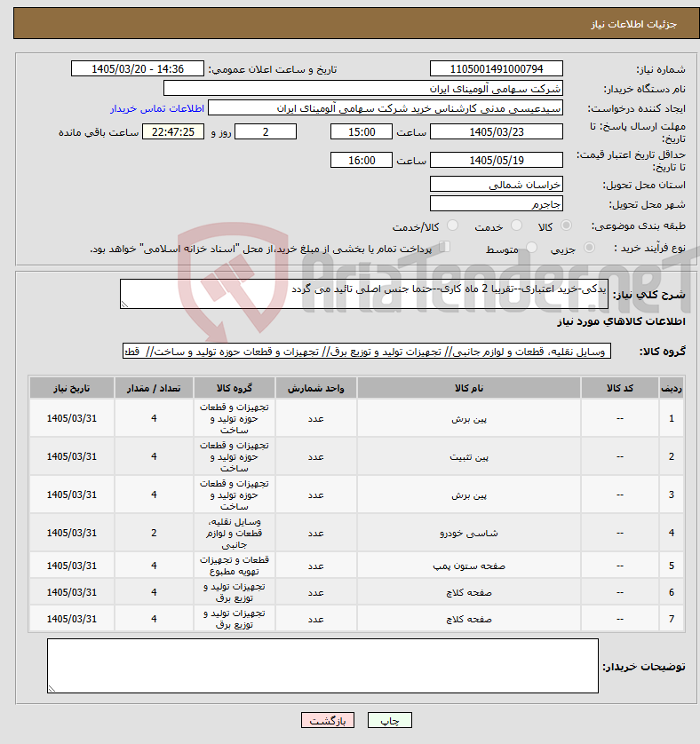Click the remaining days field showing 2
This screenshot has height=744, width=700.
[x=266, y=132]
